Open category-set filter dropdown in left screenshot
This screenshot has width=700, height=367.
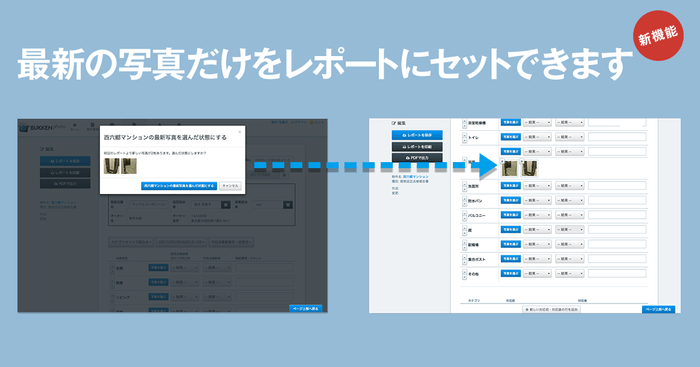(x=131, y=242)
